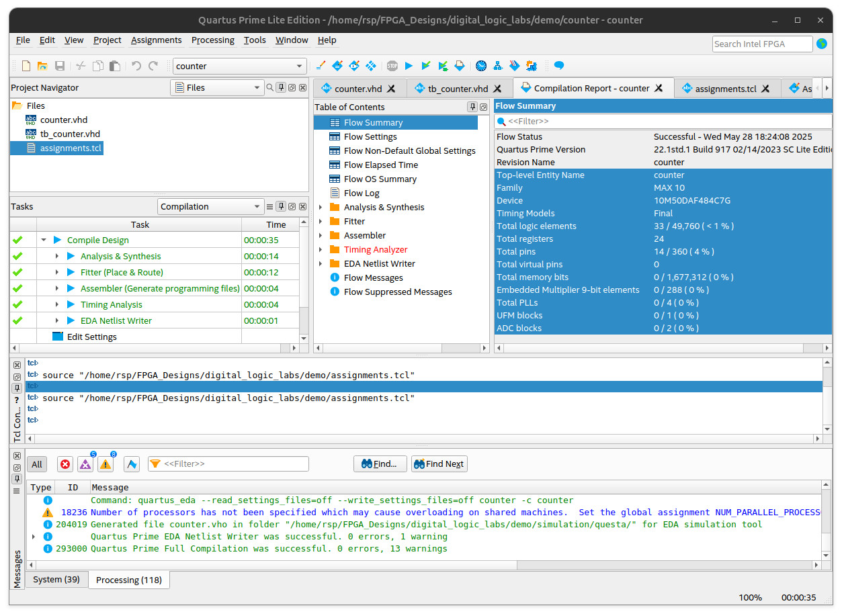
Task: Click the Flow Summary horizontal scrollbar
Action: point(659,348)
